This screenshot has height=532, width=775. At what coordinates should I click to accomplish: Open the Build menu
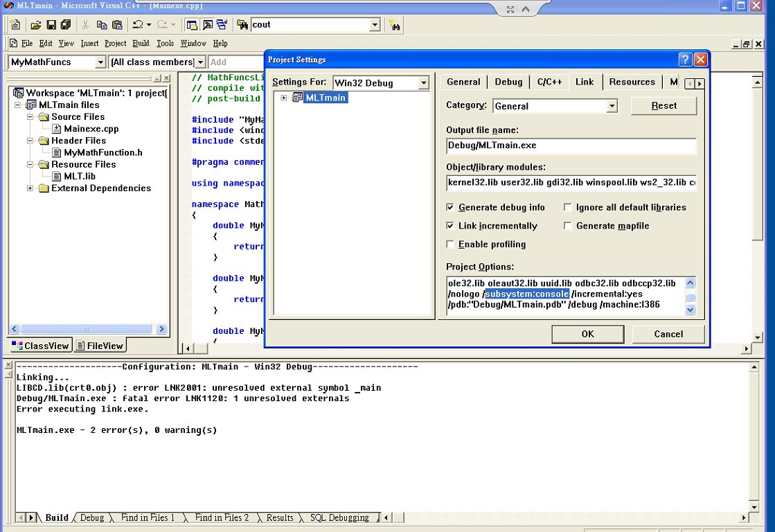[x=141, y=43]
